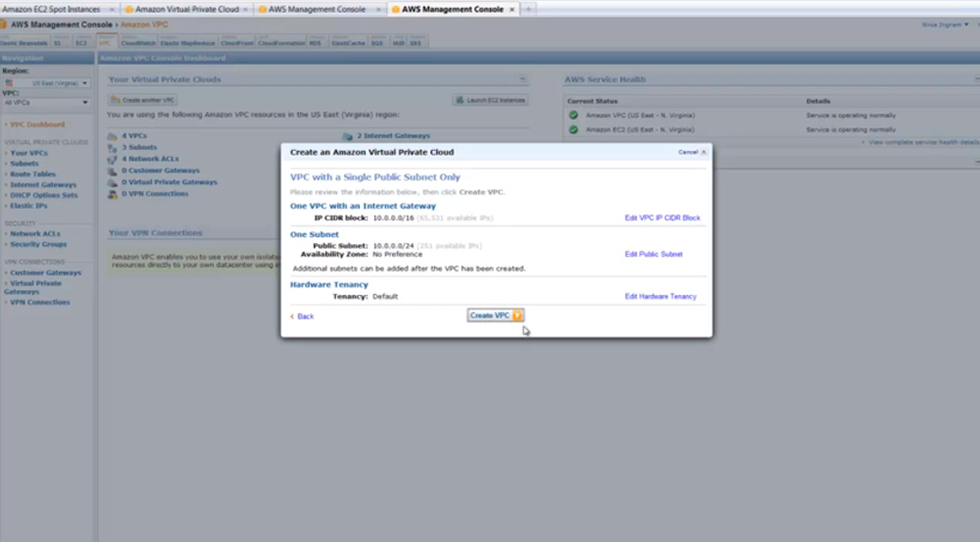
Task: Click the 0 Virtual Private Gateways icon
Action: pyautogui.click(x=112, y=182)
